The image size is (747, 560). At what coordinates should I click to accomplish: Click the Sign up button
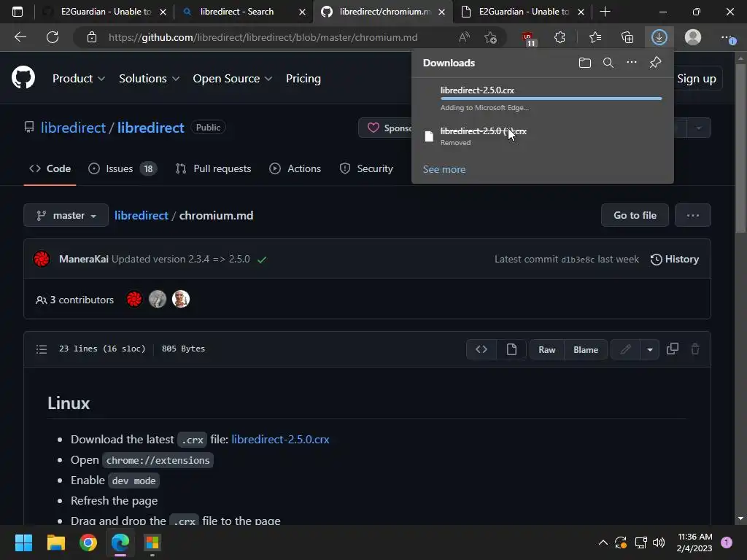click(x=698, y=79)
